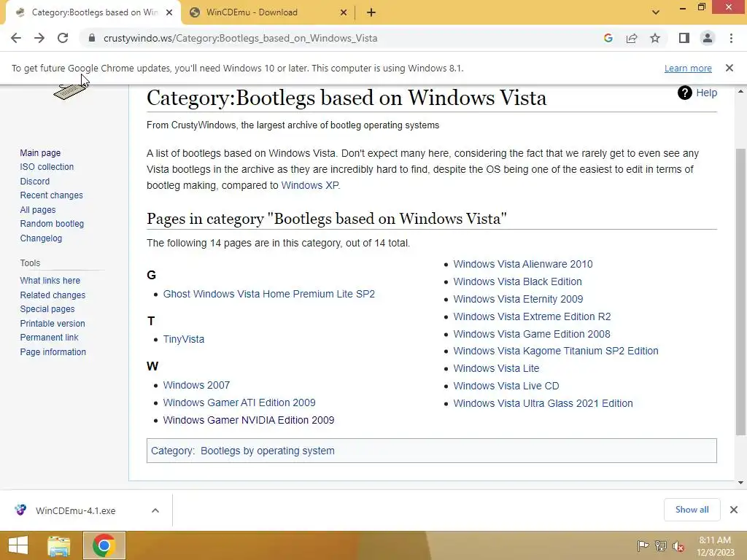
Task: Reload the current page
Action: pos(63,38)
